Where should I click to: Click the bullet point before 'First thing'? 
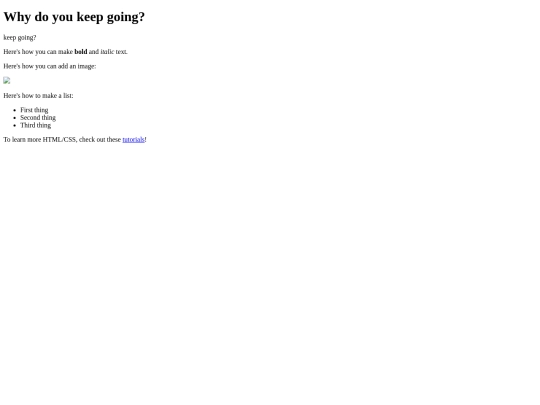pos(14,111)
